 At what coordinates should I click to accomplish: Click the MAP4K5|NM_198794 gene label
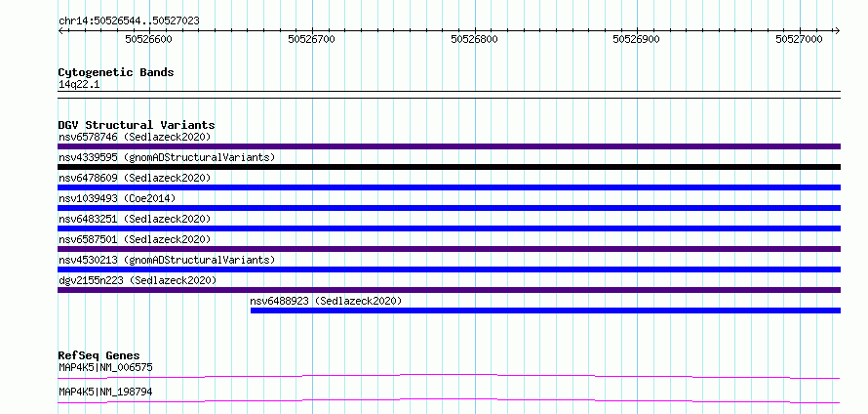click(x=105, y=393)
